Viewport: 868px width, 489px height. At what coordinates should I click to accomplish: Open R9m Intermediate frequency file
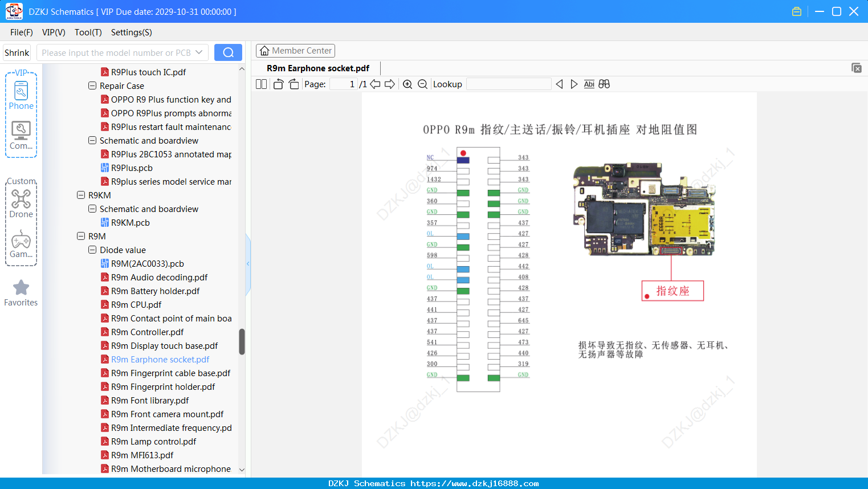point(171,428)
